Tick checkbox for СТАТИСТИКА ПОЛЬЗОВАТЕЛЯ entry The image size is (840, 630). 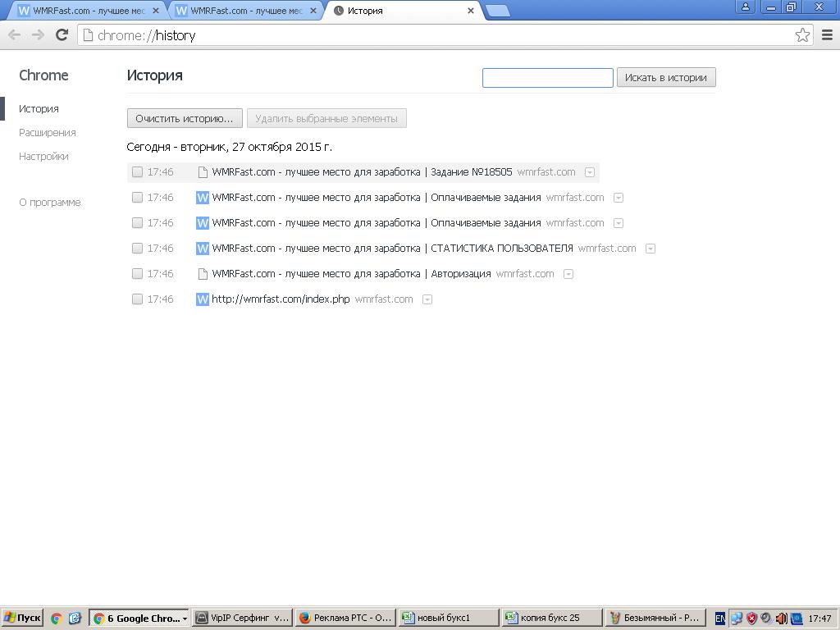(x=137, y=249)
